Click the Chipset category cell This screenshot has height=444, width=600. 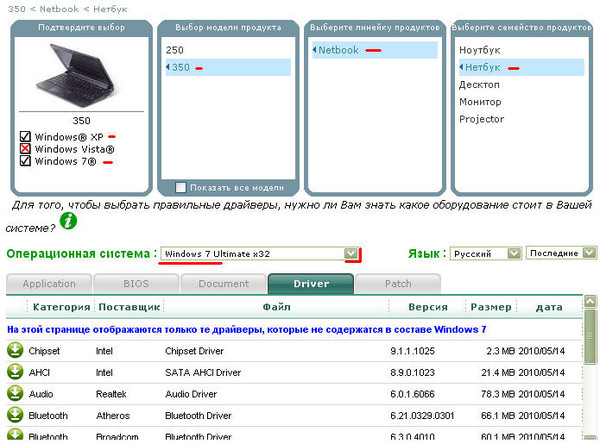point(44,351)
